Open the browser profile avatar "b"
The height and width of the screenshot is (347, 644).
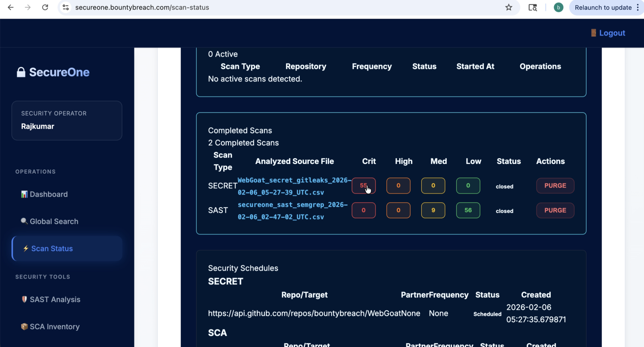[x=558, y=7]
